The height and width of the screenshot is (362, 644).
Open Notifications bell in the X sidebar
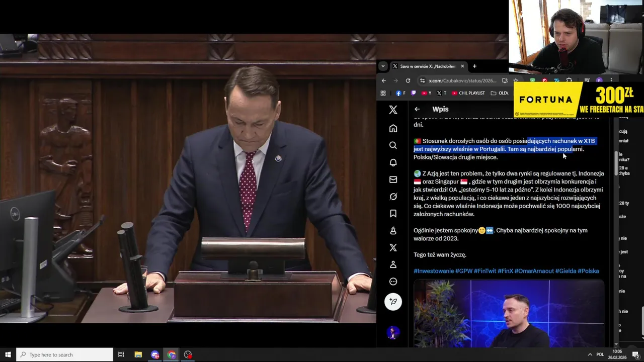pos(393,162)
